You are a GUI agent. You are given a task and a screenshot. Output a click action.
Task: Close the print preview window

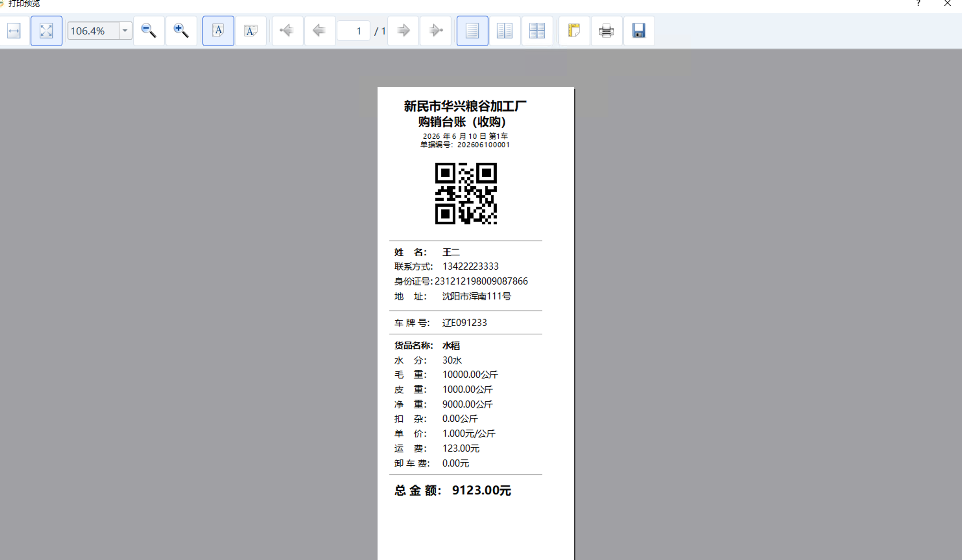(x=947, y=4)
